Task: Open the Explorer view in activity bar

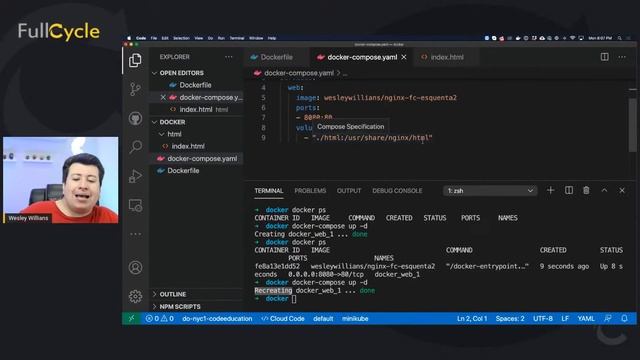Action: point(135,60)
